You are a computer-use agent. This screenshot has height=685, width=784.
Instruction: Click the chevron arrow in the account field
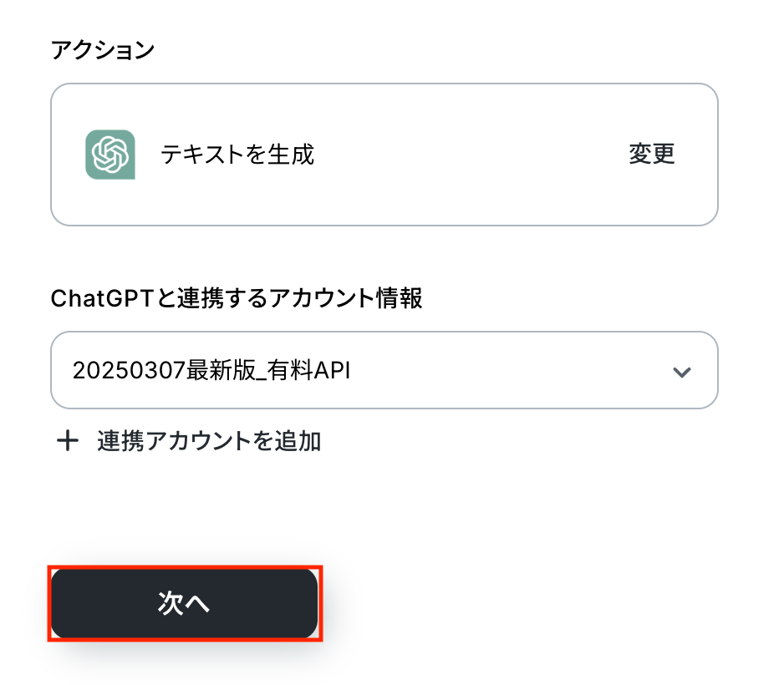click(x=682, y=371)
